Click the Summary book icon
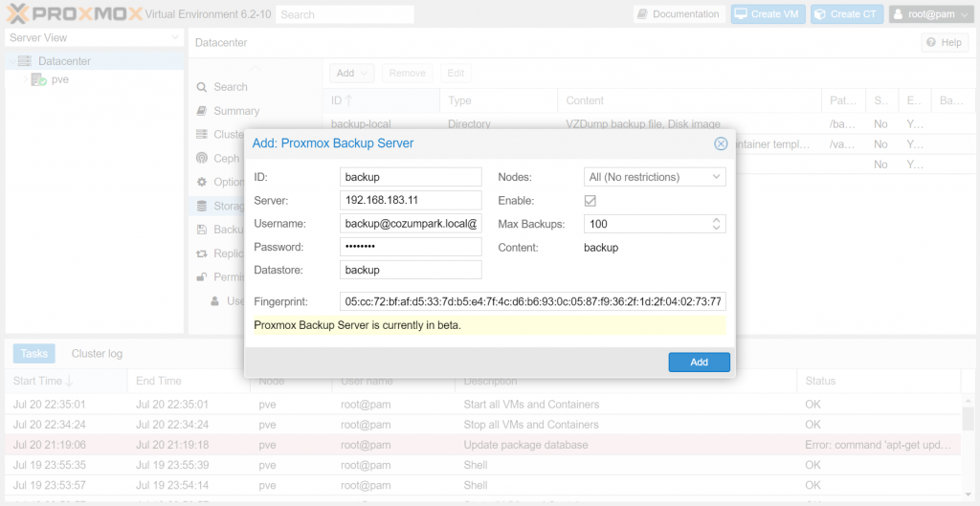 (x=202, y=111)
